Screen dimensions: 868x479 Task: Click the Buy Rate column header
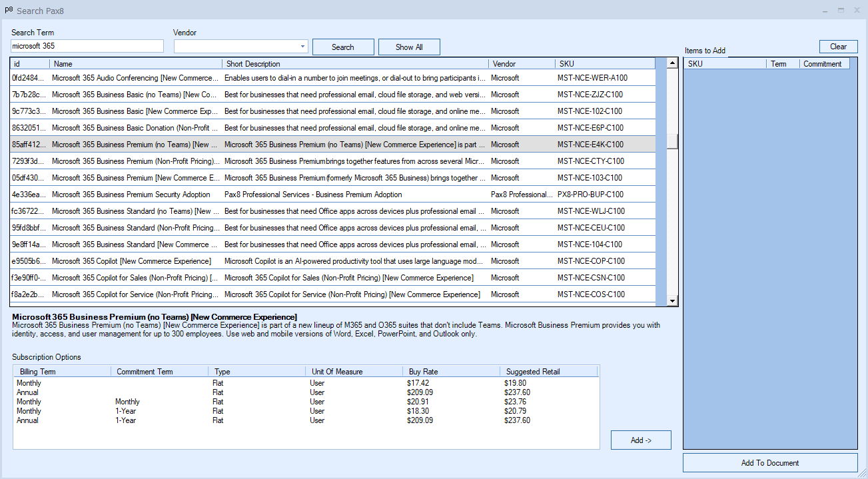coord(450,372)
